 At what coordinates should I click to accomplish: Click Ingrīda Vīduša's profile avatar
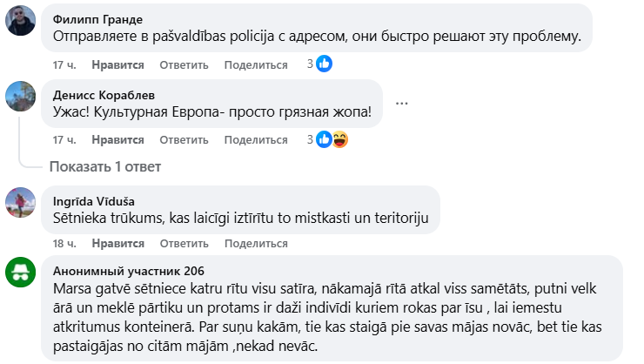tap(21, 202)
